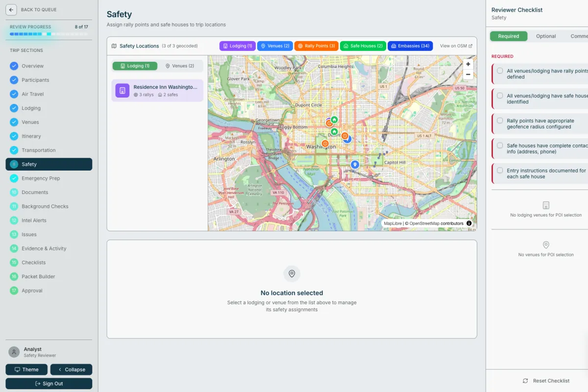Image resolution: width=588 pixels, height=392 pixels.
Task: Toggle the purple Lodging (1) map filter
Action: tap(238, 46)
